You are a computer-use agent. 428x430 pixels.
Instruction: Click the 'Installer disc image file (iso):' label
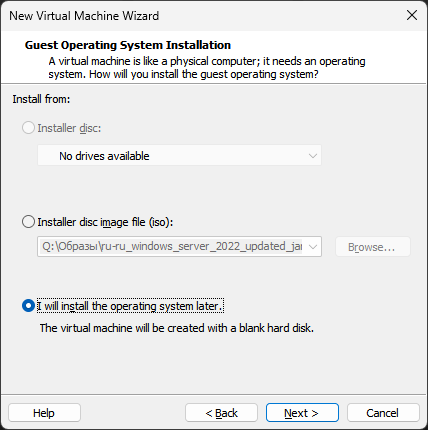[105, 222]
